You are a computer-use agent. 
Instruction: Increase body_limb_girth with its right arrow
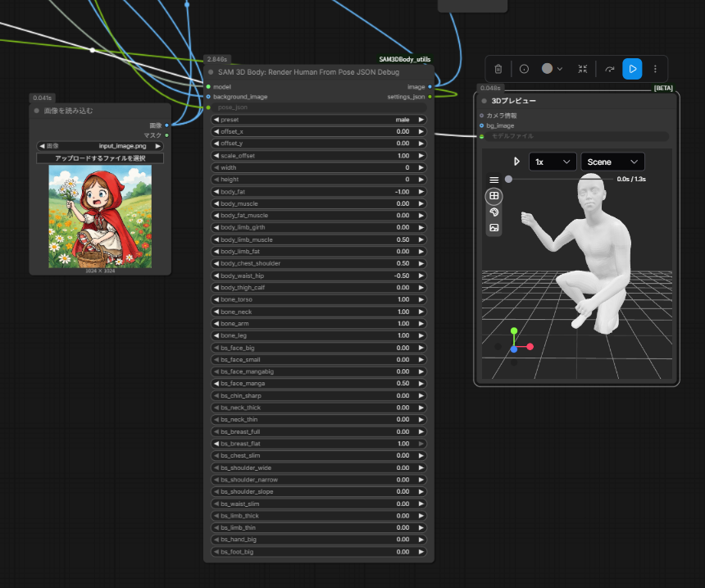pos(421,227)
